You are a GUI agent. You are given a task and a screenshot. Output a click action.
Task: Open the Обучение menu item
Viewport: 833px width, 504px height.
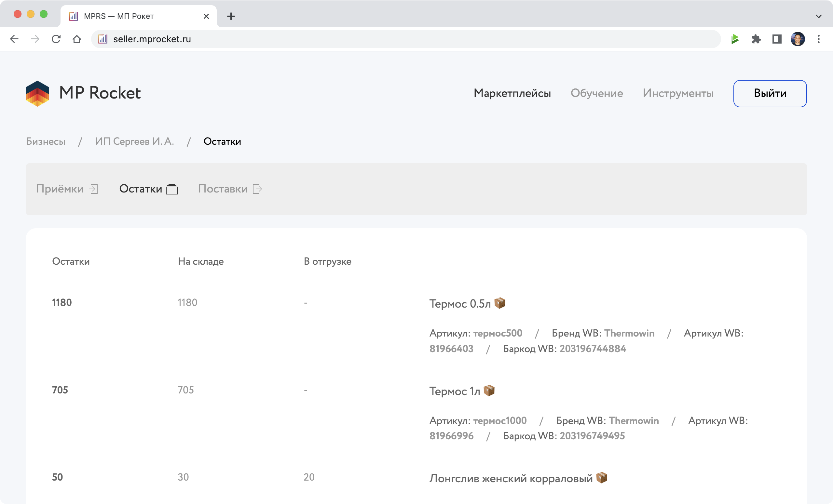(x=597, y=93)
